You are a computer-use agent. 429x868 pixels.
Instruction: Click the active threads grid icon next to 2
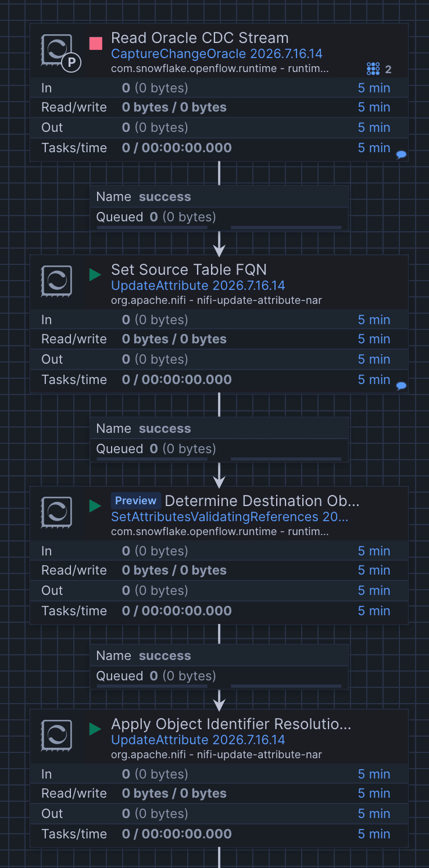point(373,69)
